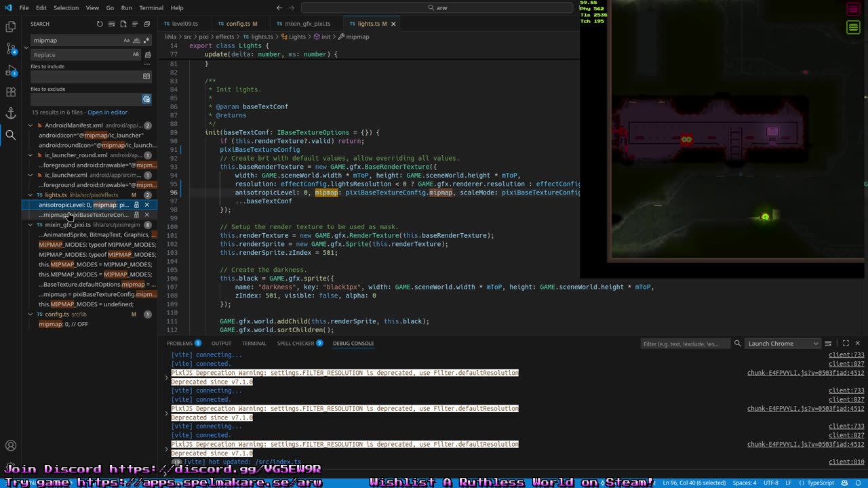868x488 pixels.
Task: Refresh the search results
Action: (x=100, y=24)
